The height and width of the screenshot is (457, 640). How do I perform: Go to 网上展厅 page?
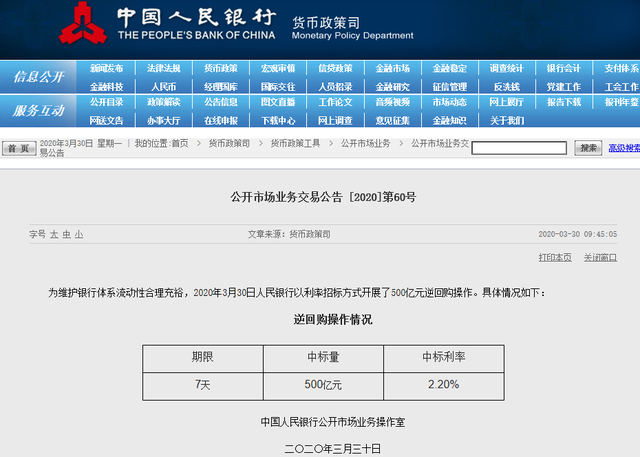click(507, 102)
